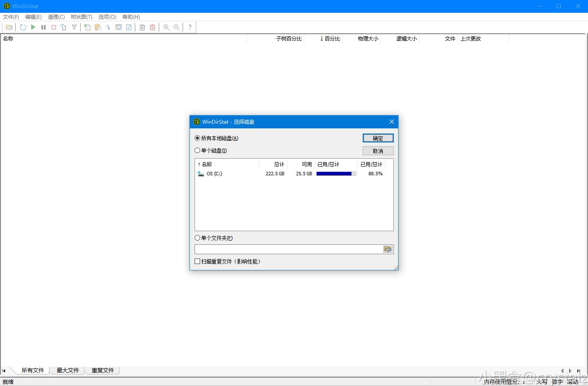Sort main list by 物理大小 column

coord(361,39)
